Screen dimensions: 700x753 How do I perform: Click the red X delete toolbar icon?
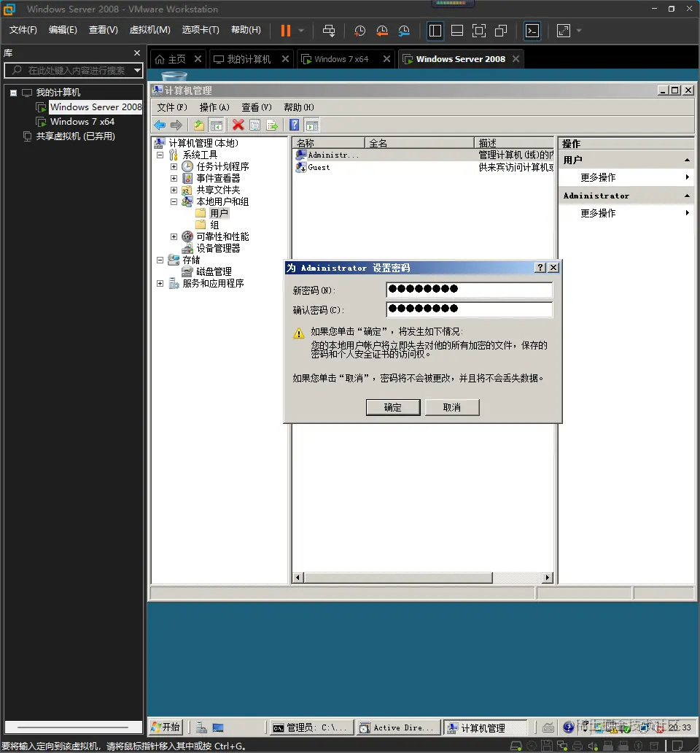tap(238, 125)
